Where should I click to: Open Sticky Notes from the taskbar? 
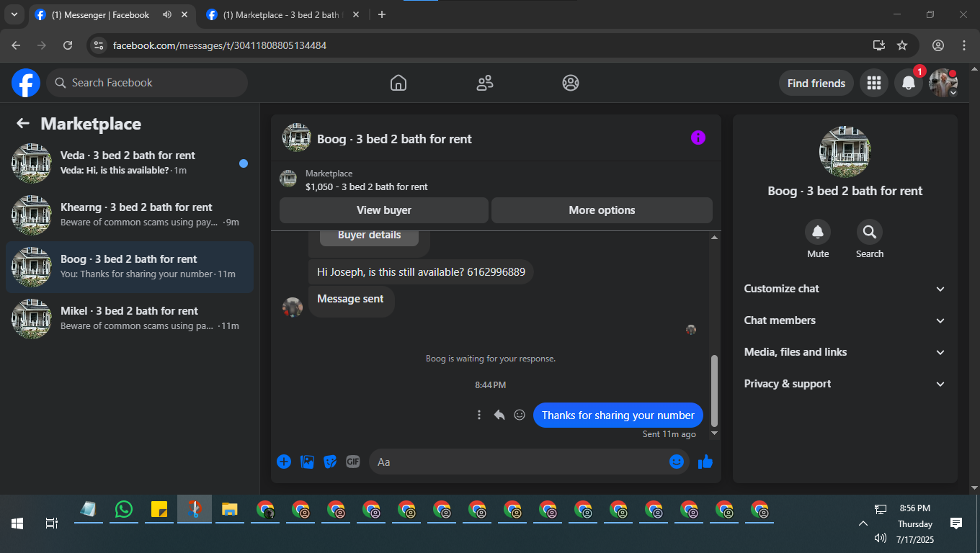click(159, 510)
